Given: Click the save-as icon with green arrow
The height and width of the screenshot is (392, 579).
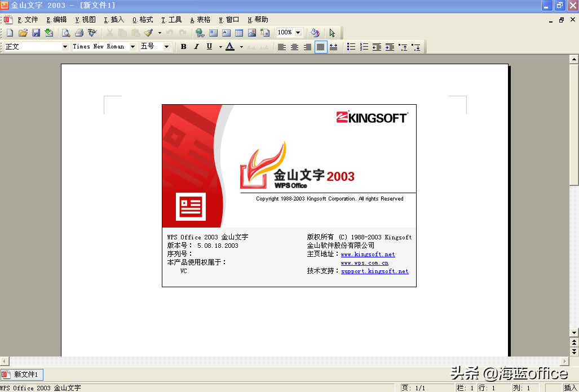Looking at the screenshot, I should click(x=48, y=33).
